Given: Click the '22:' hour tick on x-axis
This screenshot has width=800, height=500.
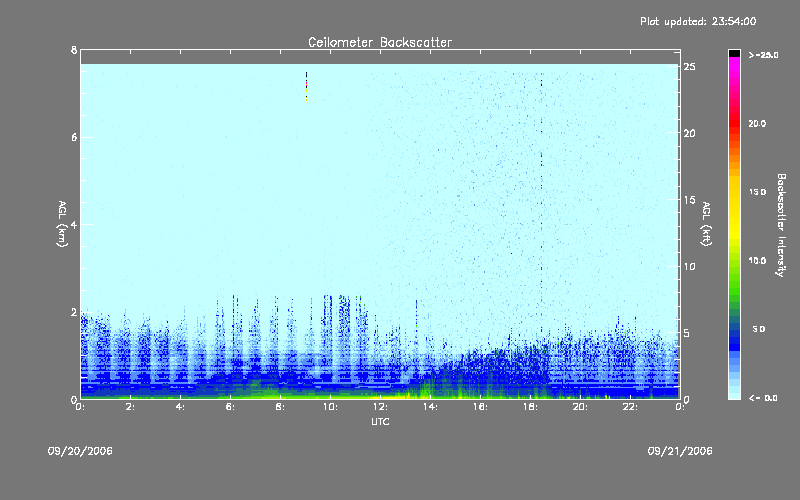Looking at the screenshot, I should coord(630,407).
